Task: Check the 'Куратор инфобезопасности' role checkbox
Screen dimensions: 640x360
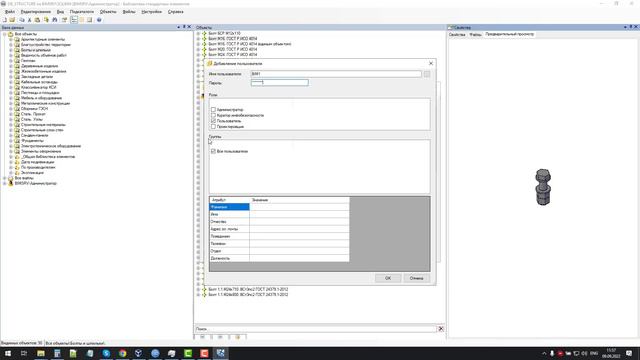Action: [x=213, y=115]
